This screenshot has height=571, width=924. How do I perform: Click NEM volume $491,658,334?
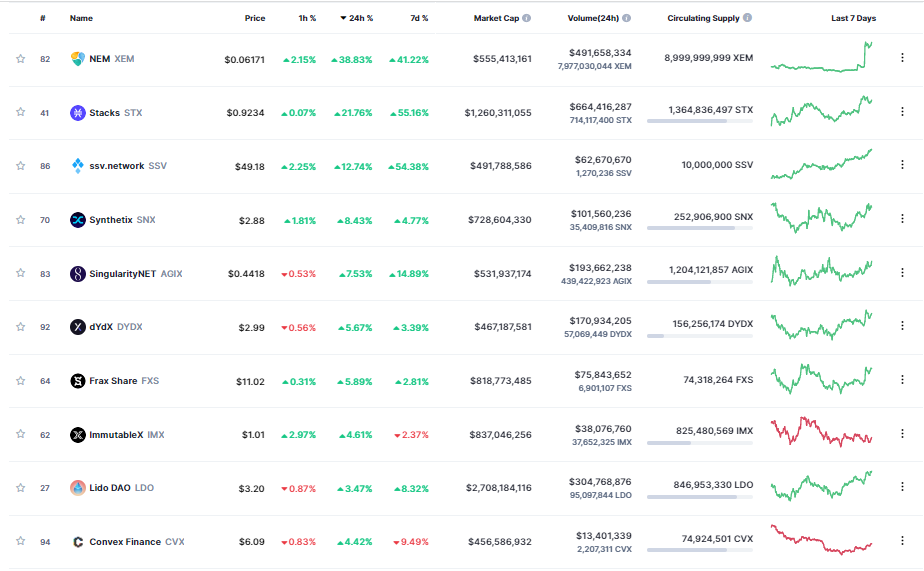(600, 53)
